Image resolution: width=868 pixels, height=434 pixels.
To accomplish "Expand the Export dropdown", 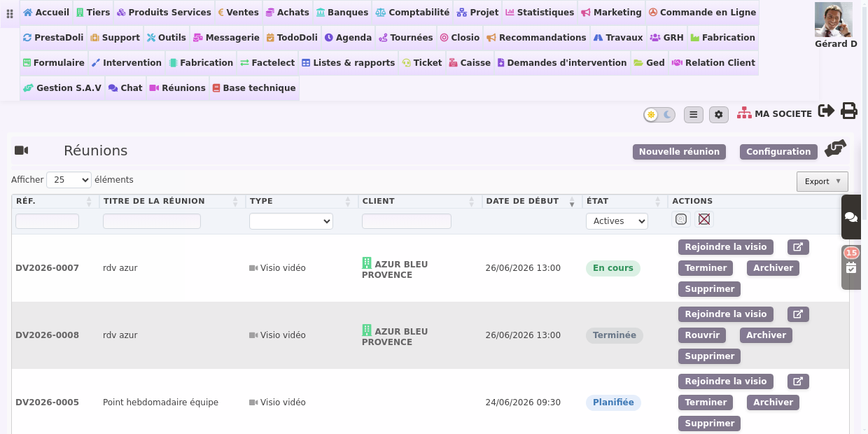I will pos(822,181).
